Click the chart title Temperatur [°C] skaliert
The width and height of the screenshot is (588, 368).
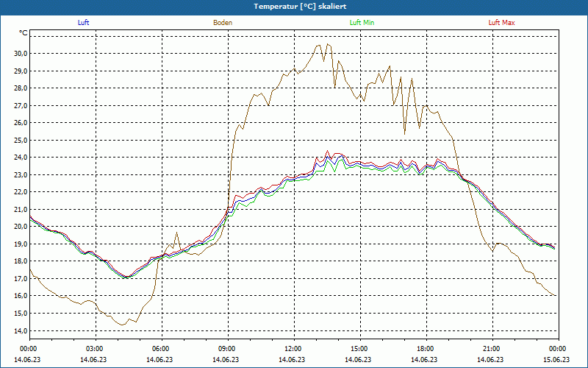click(x=300, y=7)
